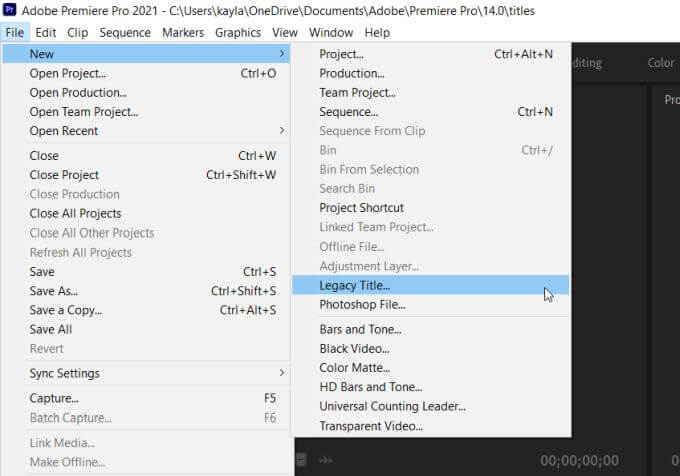Open the Markers menu
This screenshot has width=680, height=476.
click(183, 32)
